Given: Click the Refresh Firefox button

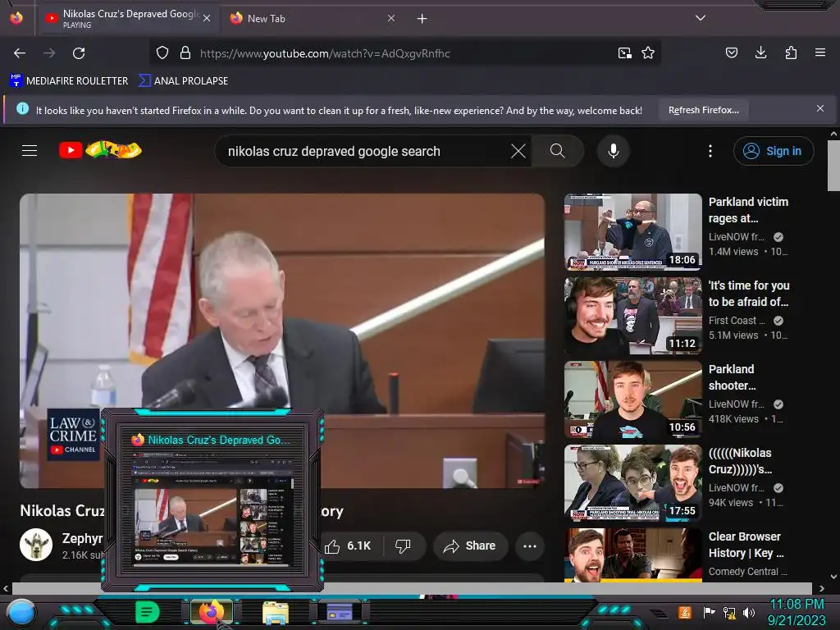Looking at the screenshot, I should pyautogui.click(x=704, y=110).
